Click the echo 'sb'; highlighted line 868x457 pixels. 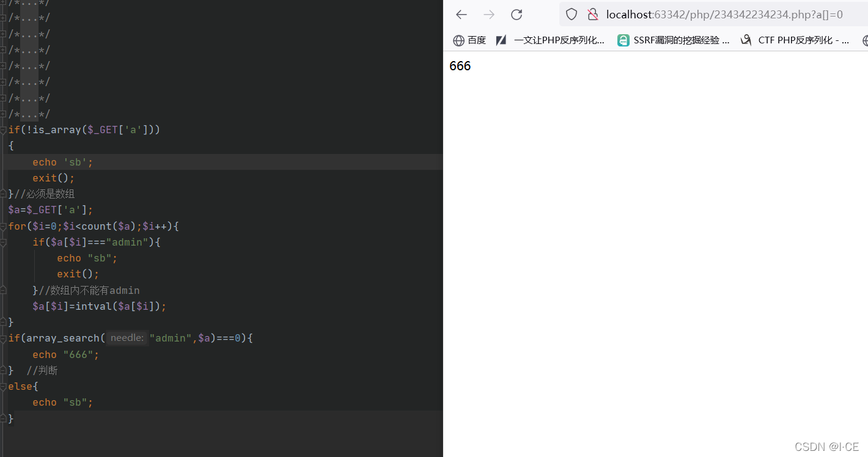click(221, 162)
